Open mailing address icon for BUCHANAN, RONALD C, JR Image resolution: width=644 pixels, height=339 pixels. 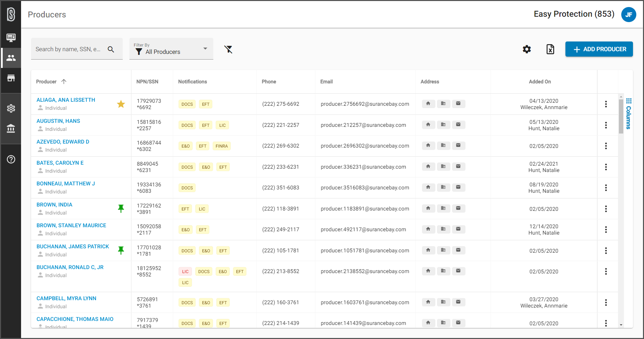pyautogui.click(x=458, y=271)
